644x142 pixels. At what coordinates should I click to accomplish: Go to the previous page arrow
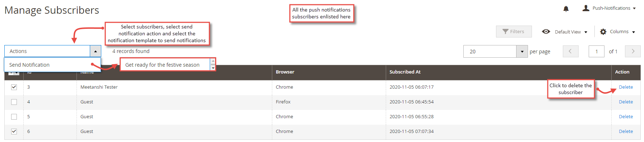(x=571, y=51)
